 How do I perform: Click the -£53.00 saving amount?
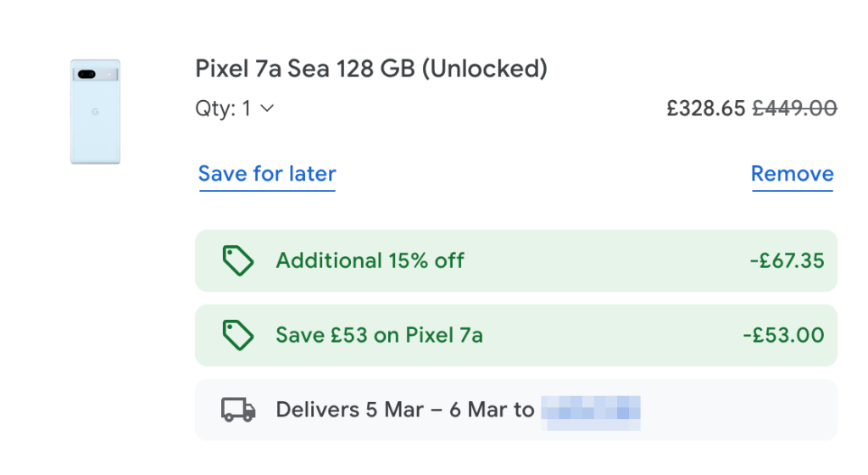tap(782, 335)
